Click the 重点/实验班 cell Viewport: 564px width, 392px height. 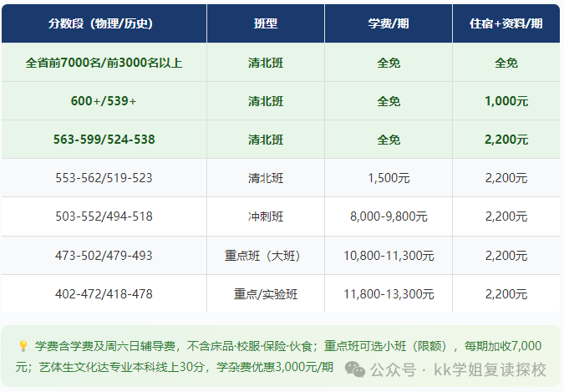pos(266,294)
